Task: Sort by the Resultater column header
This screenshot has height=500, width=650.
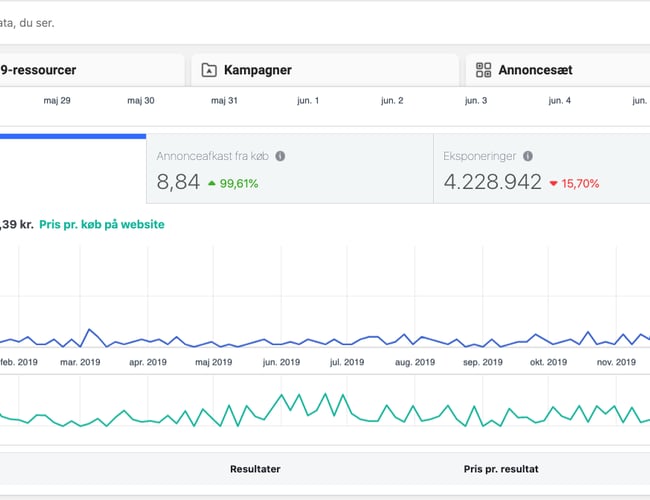Action: [x=255, y=468]
